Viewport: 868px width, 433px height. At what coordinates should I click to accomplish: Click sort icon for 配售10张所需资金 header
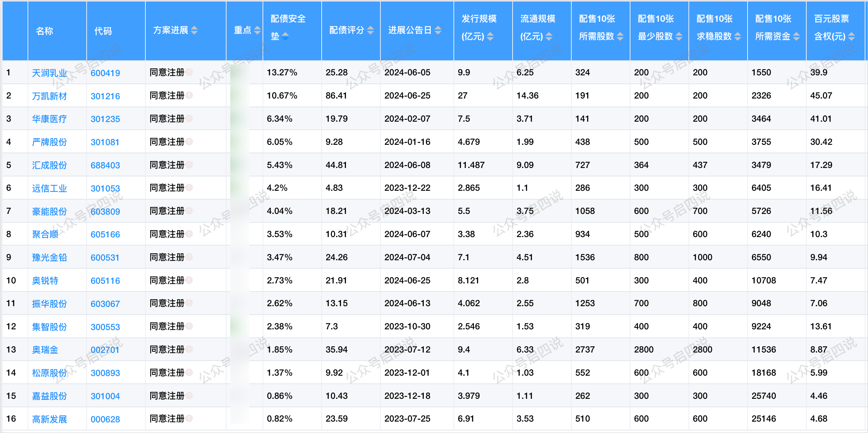[796, 36]
